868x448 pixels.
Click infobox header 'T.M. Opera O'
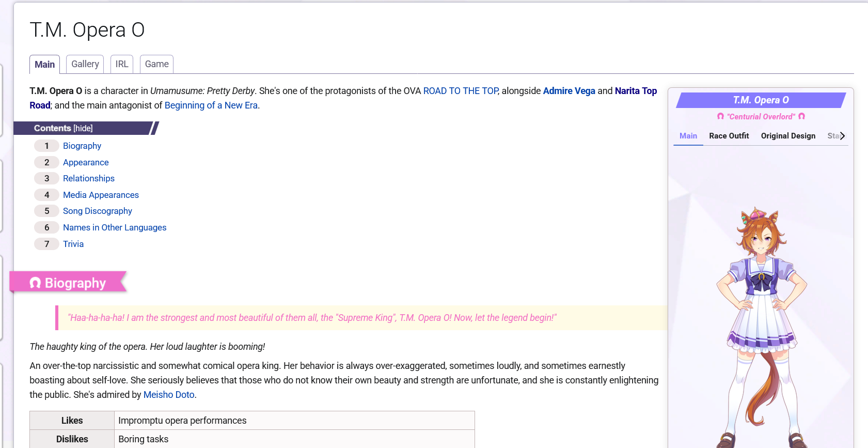761,100
